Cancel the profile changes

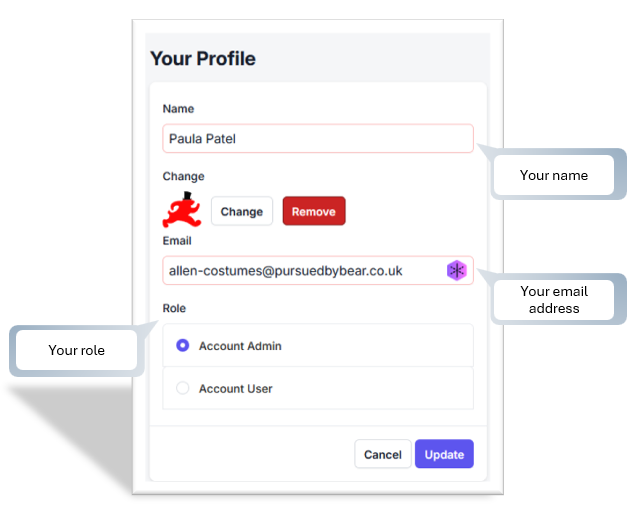(x=382, y=454)
